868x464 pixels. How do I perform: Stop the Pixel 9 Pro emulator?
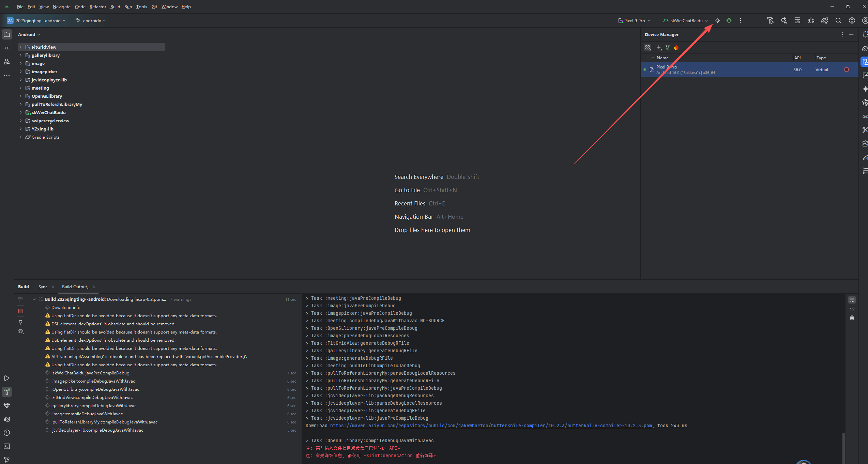846,69
